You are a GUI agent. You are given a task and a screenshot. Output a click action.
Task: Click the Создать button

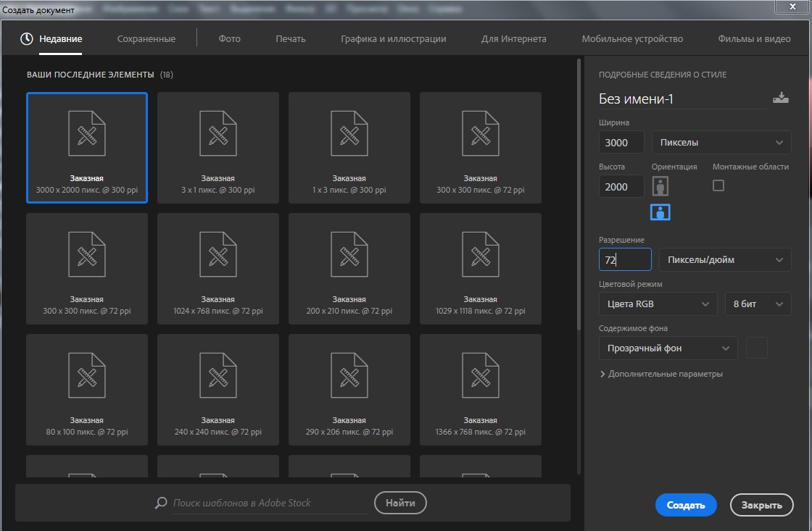click(x=686, y=505)
